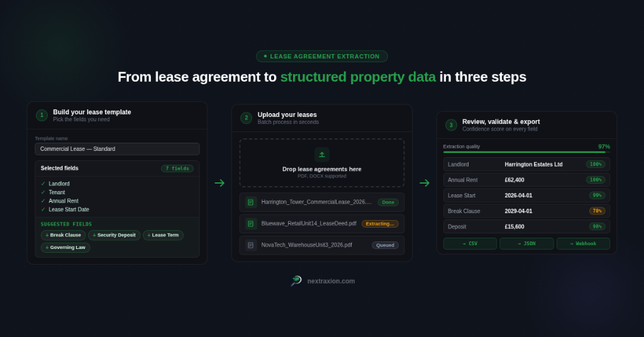Click the £15,600 Deposit value
644x337 pixels.
(514, 227)
